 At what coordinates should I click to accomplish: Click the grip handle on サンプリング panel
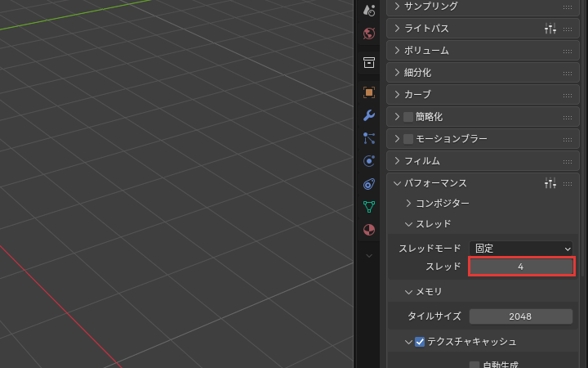568,7
